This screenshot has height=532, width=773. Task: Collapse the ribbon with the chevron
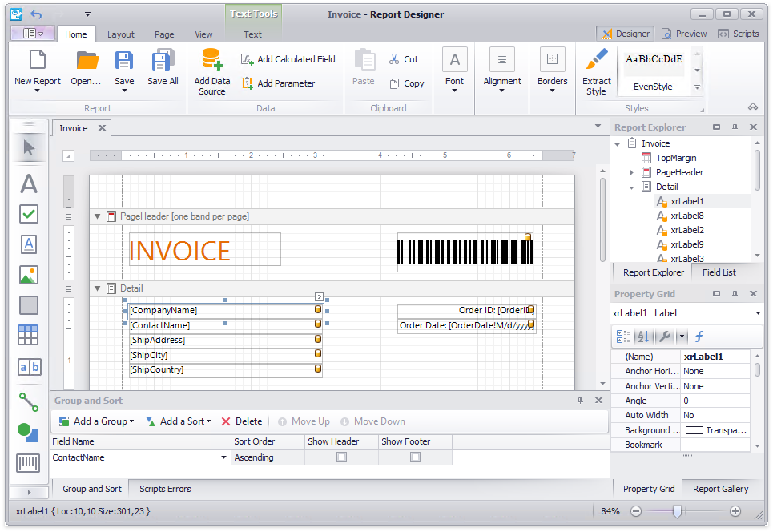pyautogui.click(x=753, y=107)
